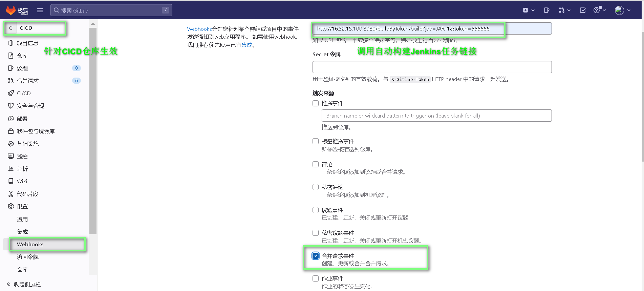644x291 pixels.
Task: Open merge requests icon in top bar
Action: pos(561,10)
